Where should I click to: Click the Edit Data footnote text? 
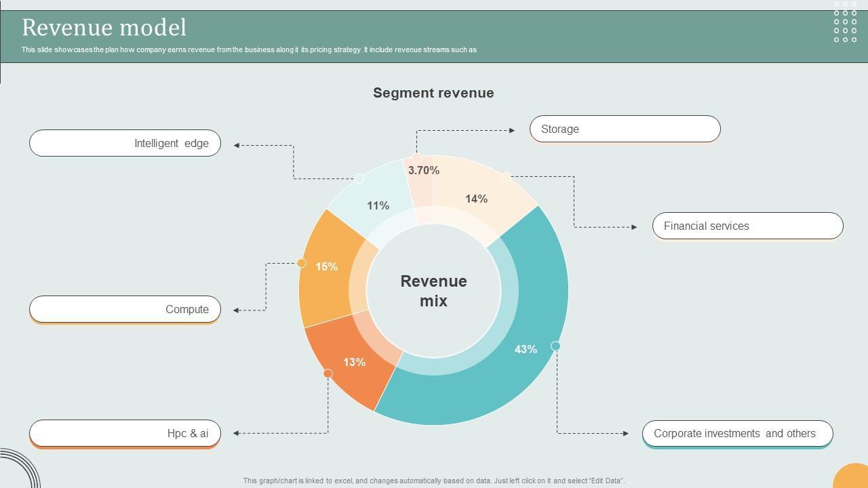click(434, 481)
